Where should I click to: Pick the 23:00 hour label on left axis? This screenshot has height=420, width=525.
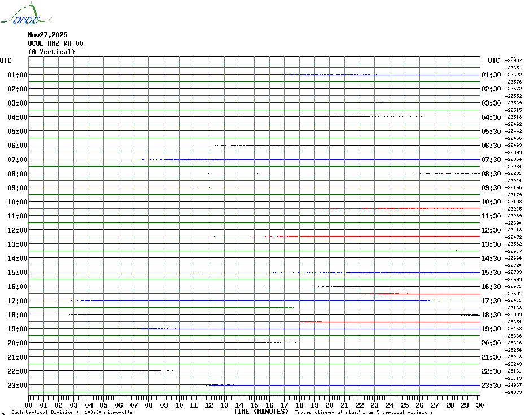click(17, 386)
